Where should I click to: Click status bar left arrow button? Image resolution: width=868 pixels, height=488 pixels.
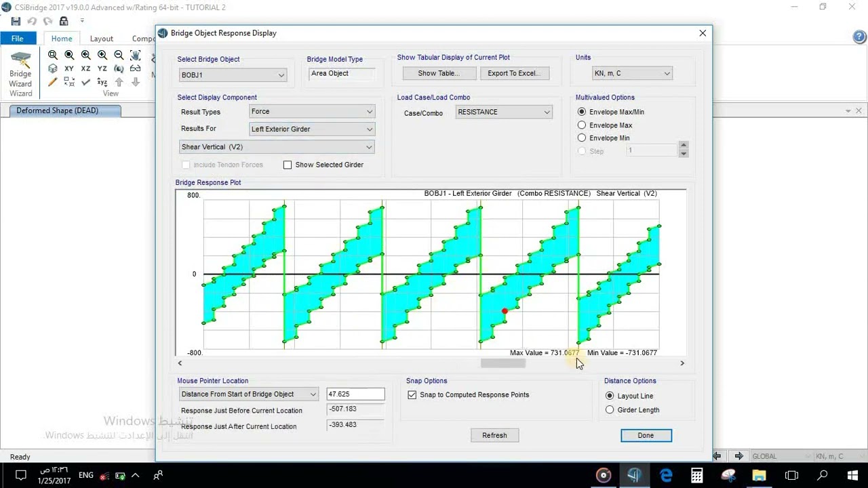pyautogui.click(x=717, y=456)
